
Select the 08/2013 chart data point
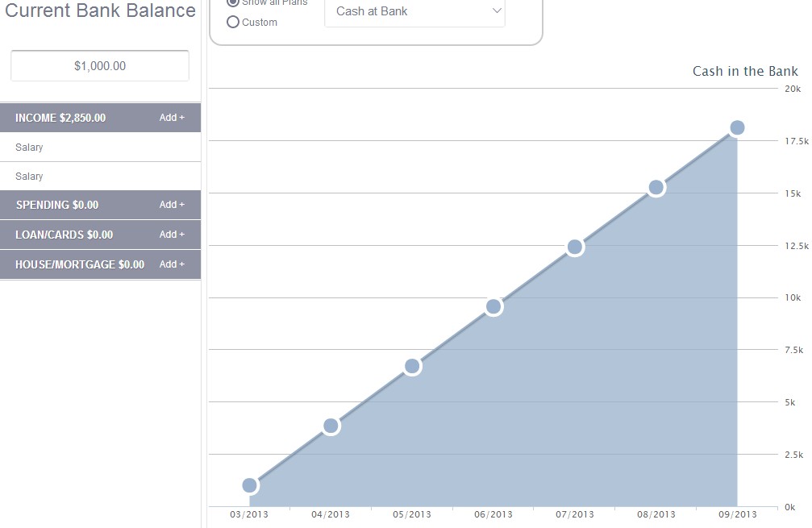tap(656, 188)
